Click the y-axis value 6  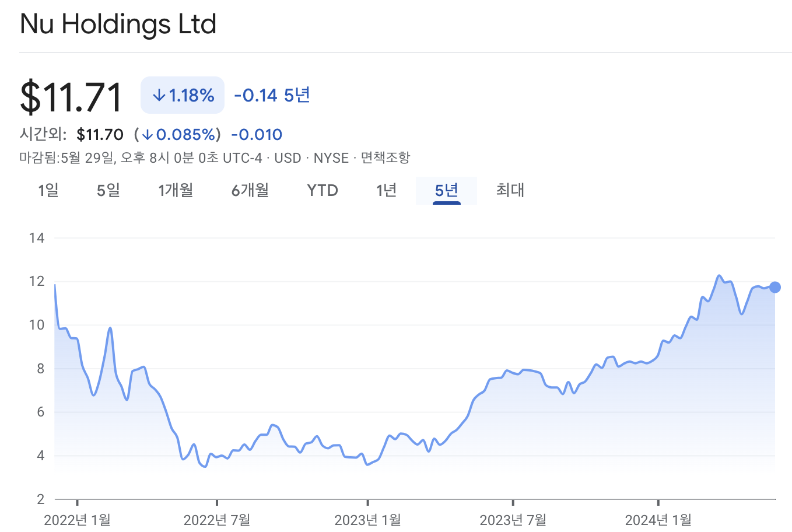pyautogui.click(x=41, y=412)
